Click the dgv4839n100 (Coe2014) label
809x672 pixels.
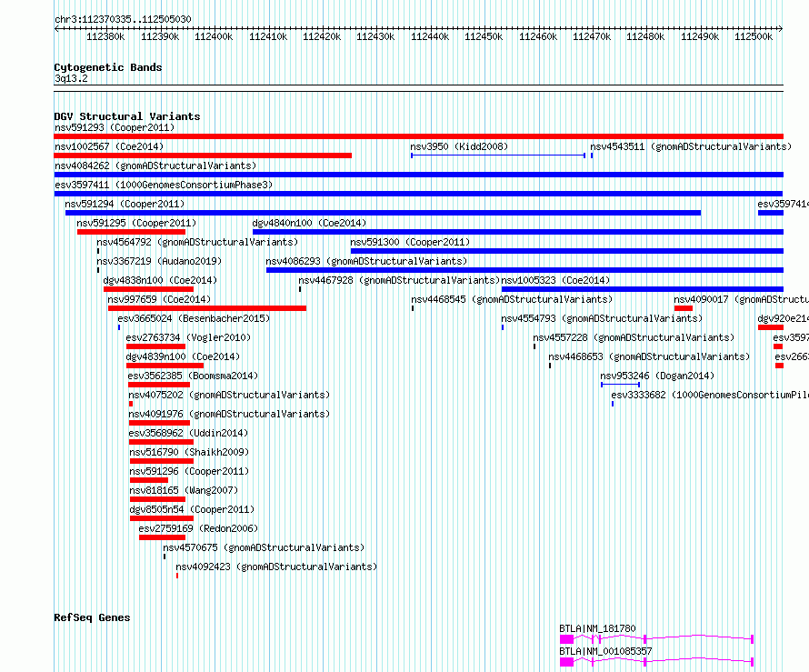(x=183, y=356)
